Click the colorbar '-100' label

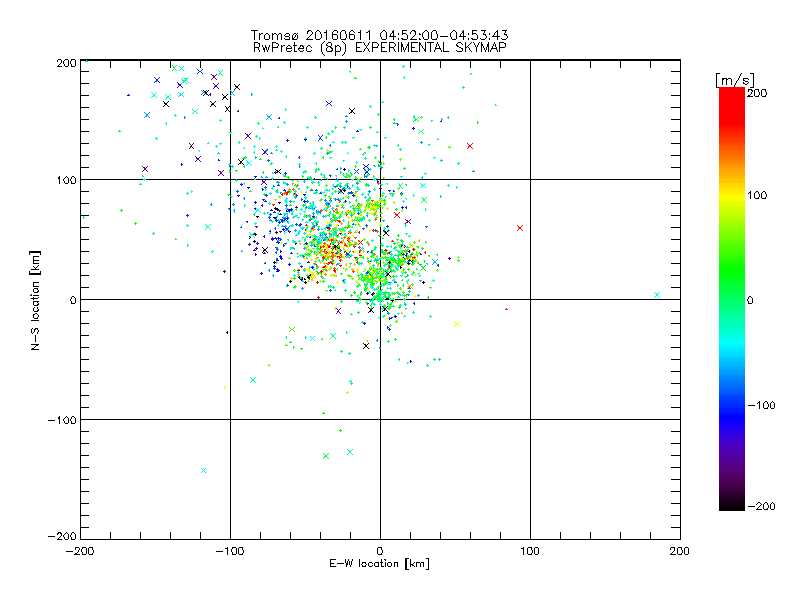tap(761, 405)
